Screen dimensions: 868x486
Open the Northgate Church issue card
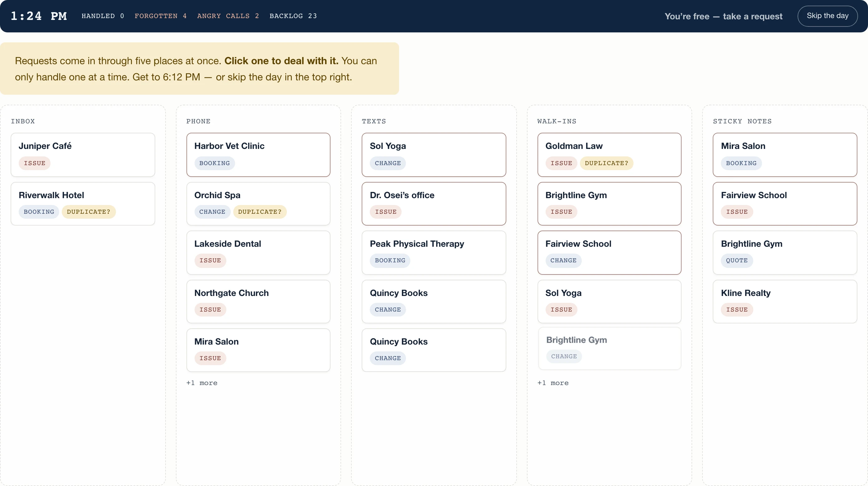pyautogui.click(x=258, y=302)
